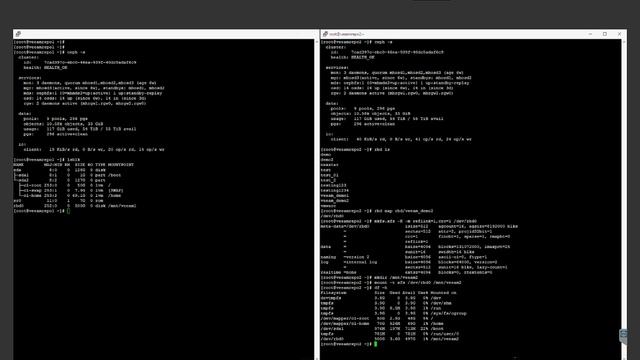640x360 pixels.
Task: Click the 'rbd ls' command in right terminal
Action: [x=382, y=149]
